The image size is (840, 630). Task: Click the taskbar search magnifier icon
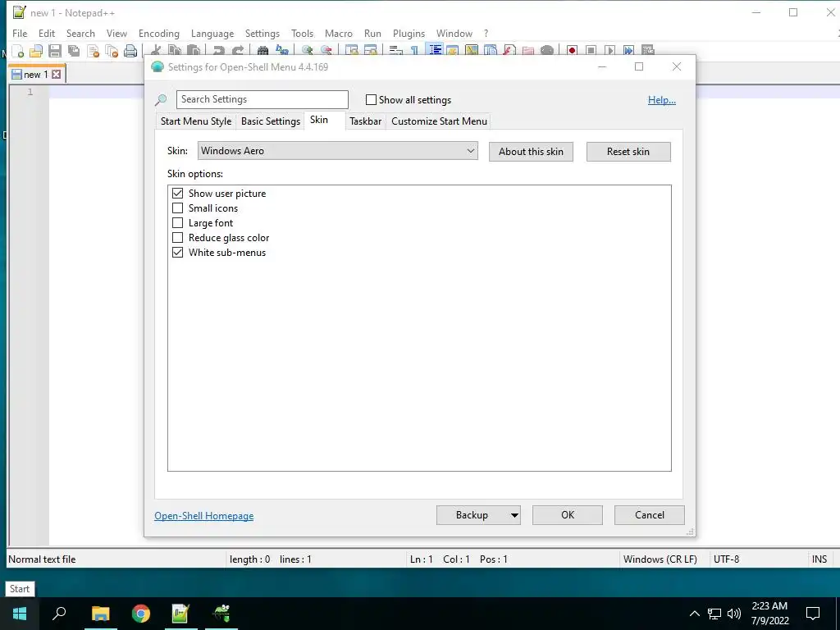(x=59, y=614)
